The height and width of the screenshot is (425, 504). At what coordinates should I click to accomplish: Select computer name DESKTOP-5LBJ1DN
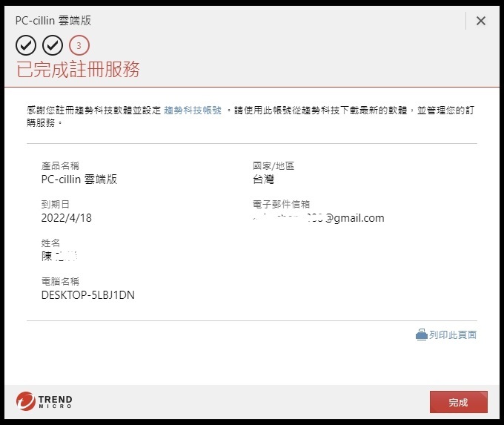tap(87, 295)
